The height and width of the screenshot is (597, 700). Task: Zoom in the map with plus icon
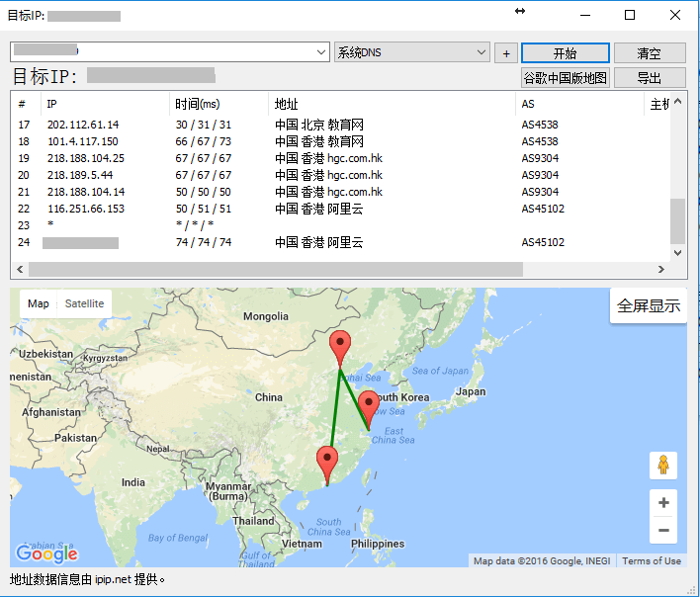[x=663, y=502]
